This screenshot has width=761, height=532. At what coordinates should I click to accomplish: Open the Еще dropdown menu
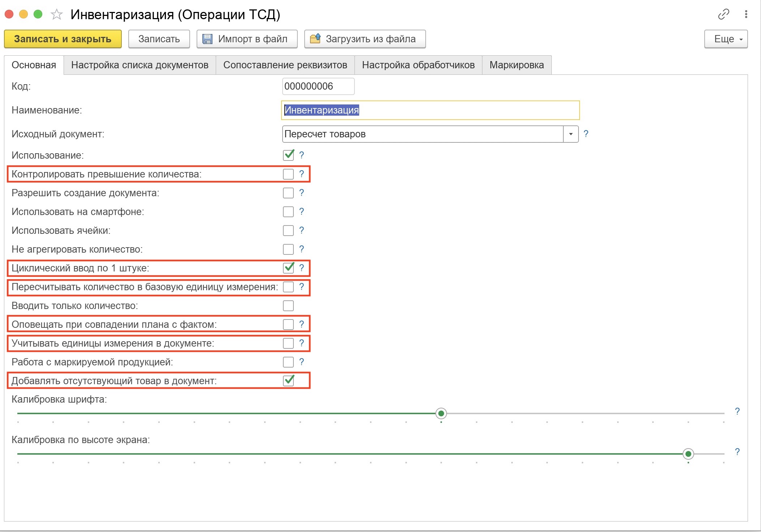tap(726, 39)
